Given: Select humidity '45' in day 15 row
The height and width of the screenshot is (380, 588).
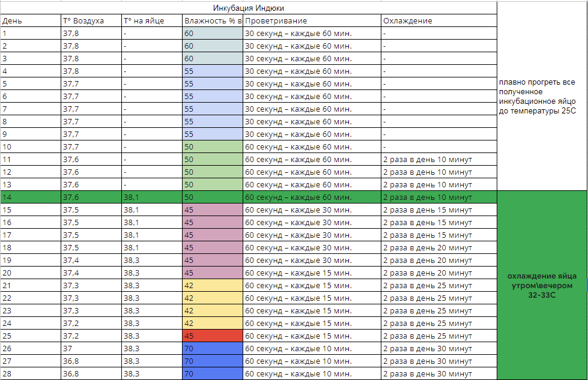Looking at the screenshot, I should (213, 210).
